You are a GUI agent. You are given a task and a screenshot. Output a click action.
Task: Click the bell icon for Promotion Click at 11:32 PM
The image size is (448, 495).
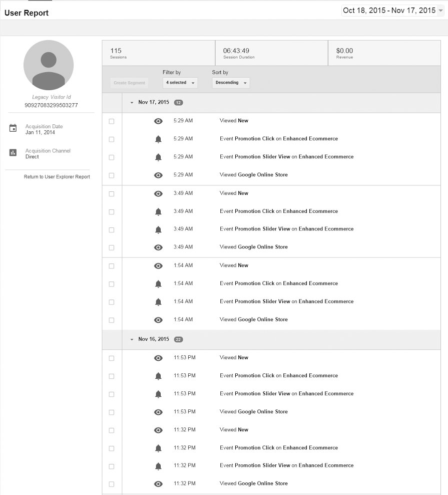158,447
